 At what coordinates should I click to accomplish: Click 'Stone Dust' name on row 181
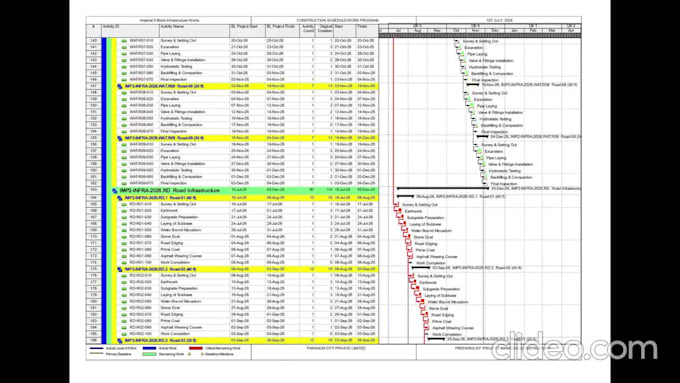170,308
